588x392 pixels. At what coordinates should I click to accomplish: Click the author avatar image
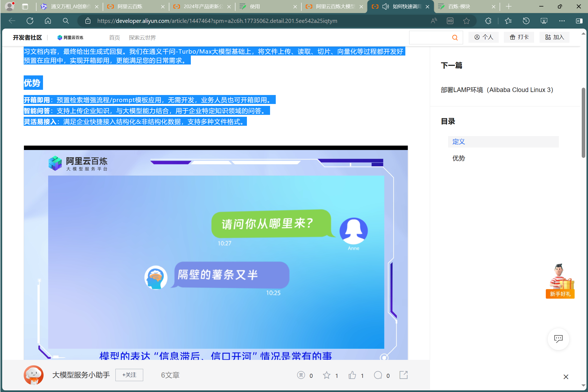point(33,375)
